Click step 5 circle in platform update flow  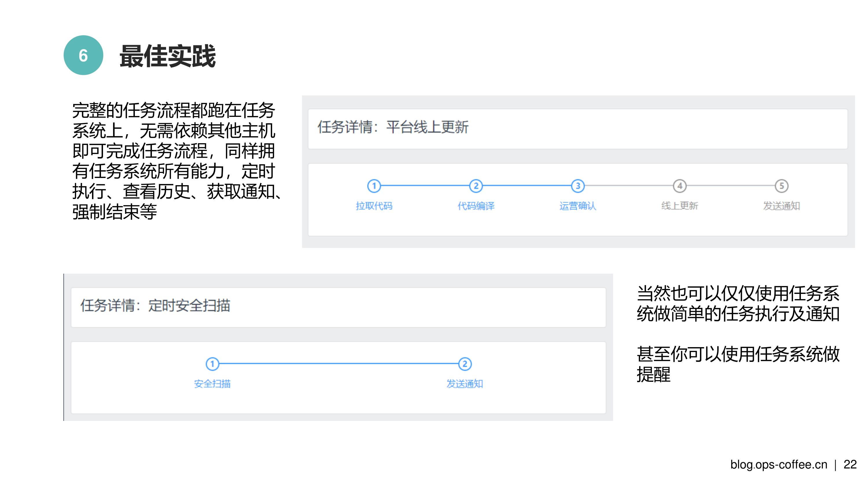coord(781,186)
